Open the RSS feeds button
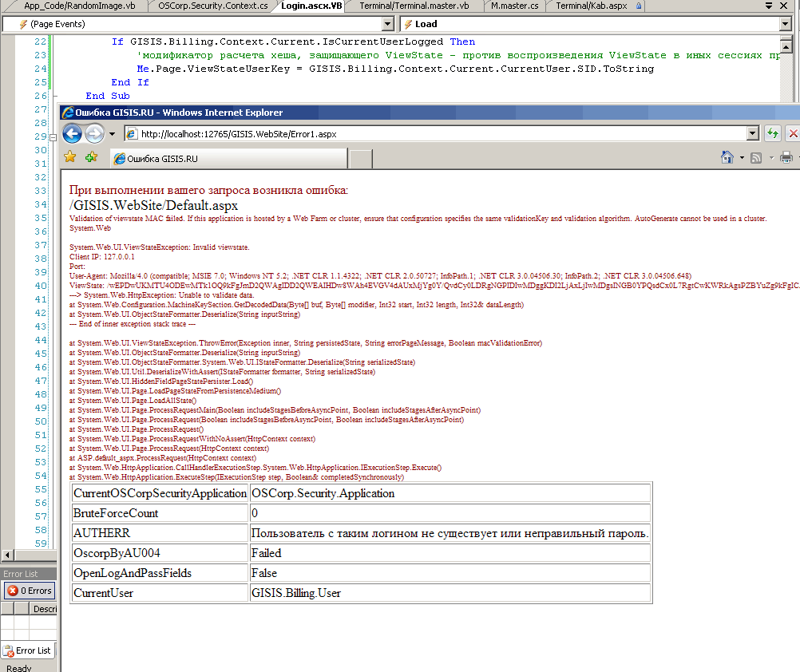Image resolution: width=800 pixels, height=672 pixels. 756,158
